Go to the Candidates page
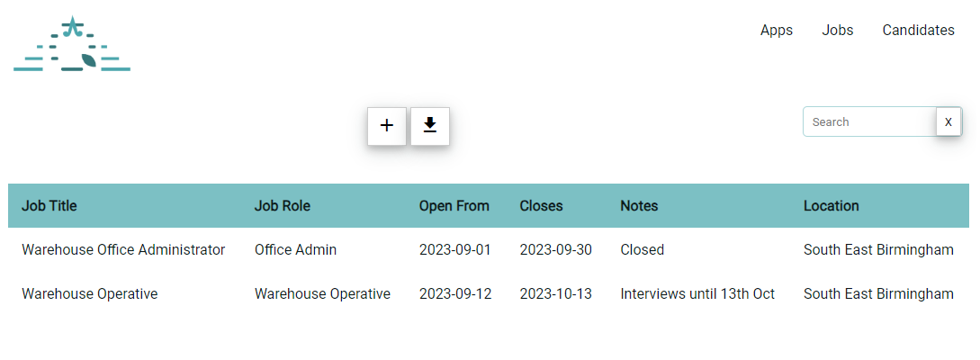The image size is (980, 360). (918, 31)
